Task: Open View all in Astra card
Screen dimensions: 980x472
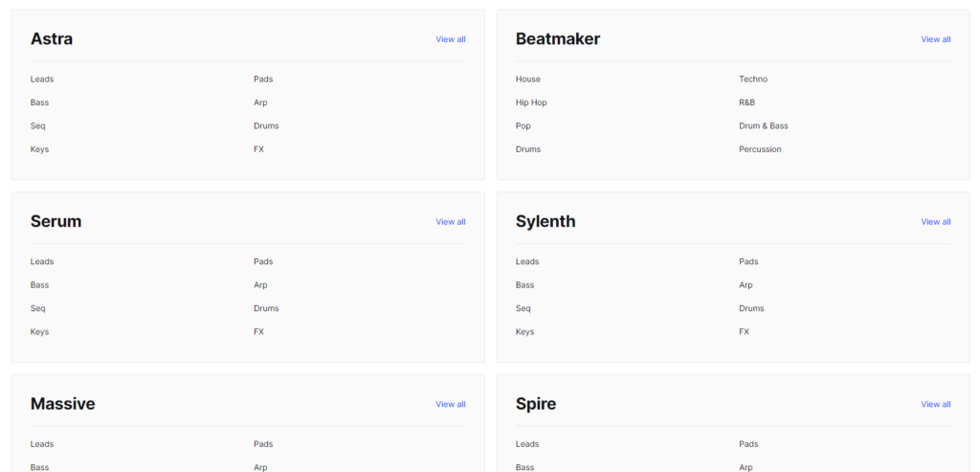Action: tap(450, 39)
